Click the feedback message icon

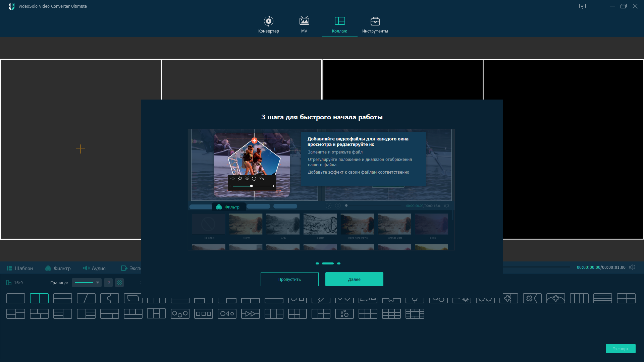[x=582, y=6]
